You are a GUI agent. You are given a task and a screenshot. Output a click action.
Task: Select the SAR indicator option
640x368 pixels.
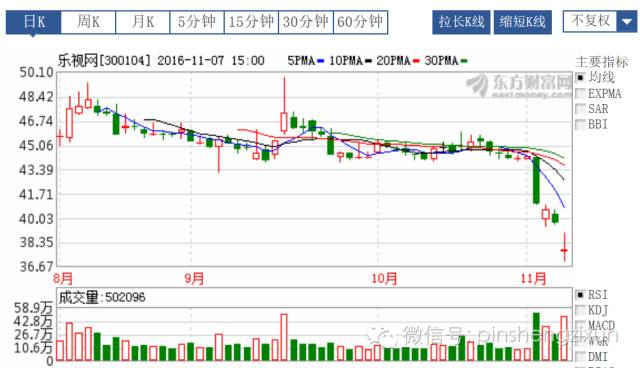pos(580,109)
